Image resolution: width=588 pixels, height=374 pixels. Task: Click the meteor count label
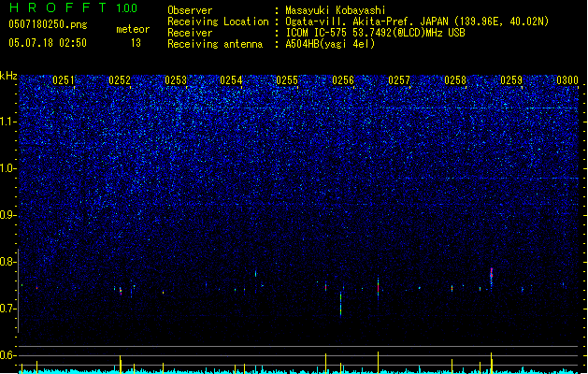[133, 29]
